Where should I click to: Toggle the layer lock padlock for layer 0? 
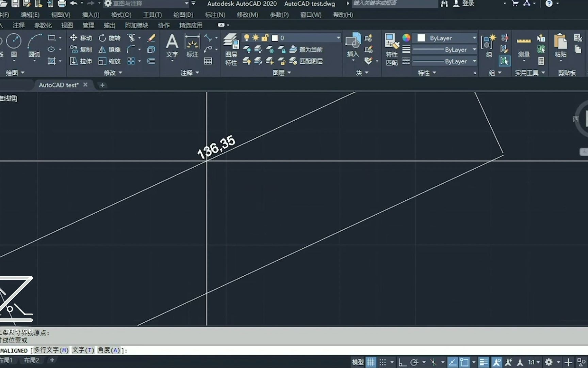click(265, 38)
